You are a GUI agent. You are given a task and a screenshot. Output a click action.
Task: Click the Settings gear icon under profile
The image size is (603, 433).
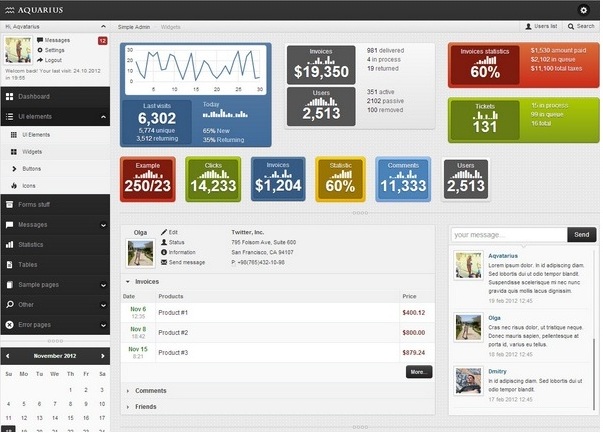coord(40,50)
